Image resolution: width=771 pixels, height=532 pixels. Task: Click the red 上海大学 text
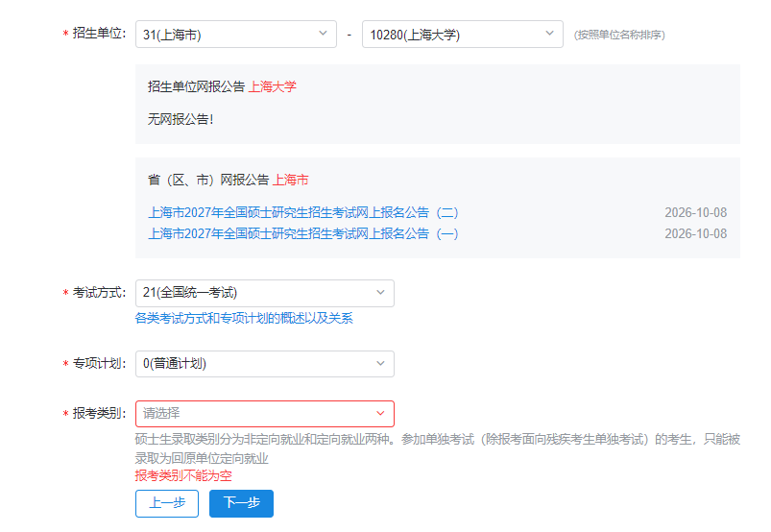click(273, 86)
